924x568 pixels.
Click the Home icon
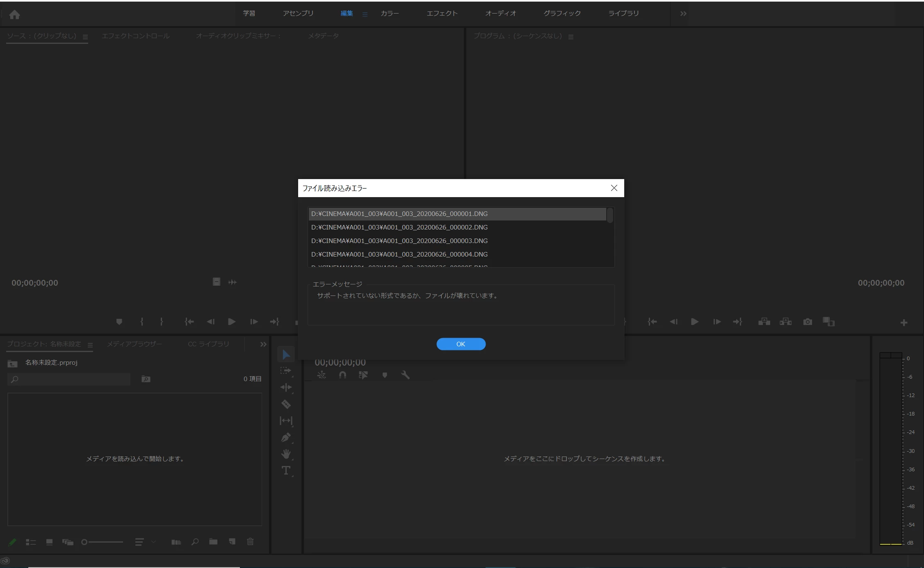pyautogui.click(x=14, y=15)
